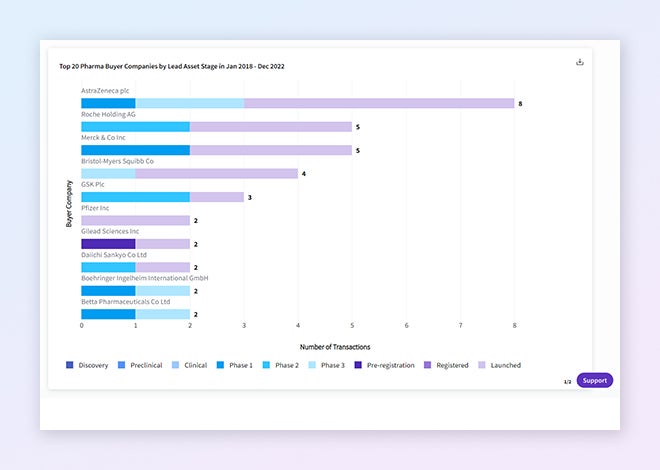
Task: Click the download chart icon
Action: [x=579, y=62]
